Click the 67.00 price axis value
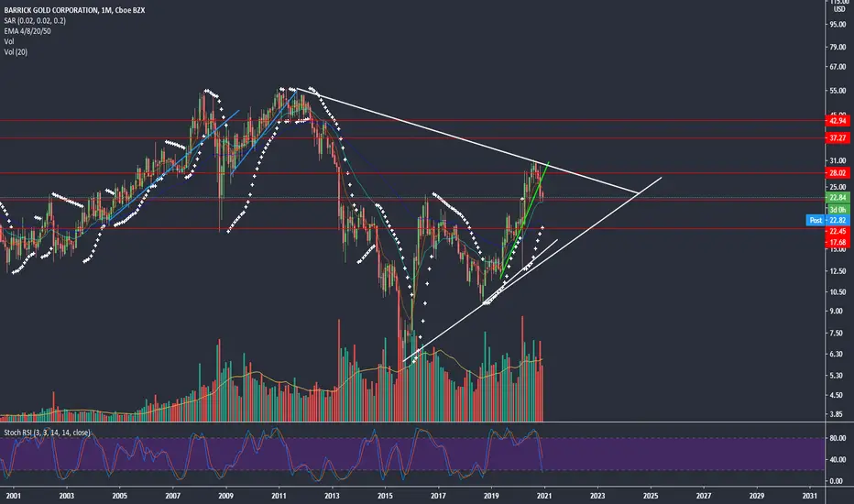Image resolution: width=854 pixels, height=504 pixels. tap(838, 67)
